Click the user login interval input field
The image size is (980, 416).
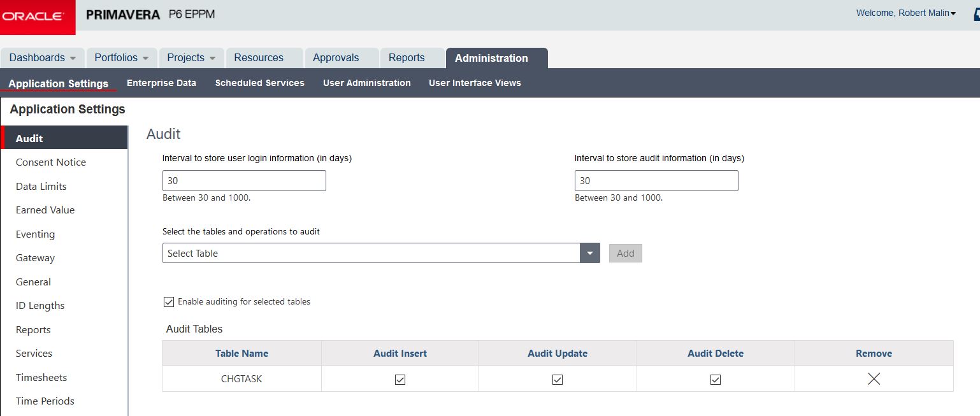click(244, 180)
